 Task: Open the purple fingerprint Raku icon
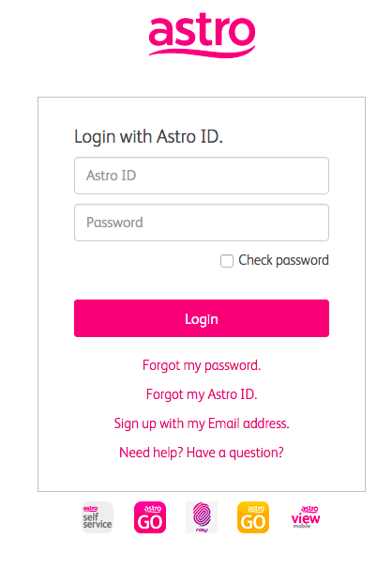point(202,517)
